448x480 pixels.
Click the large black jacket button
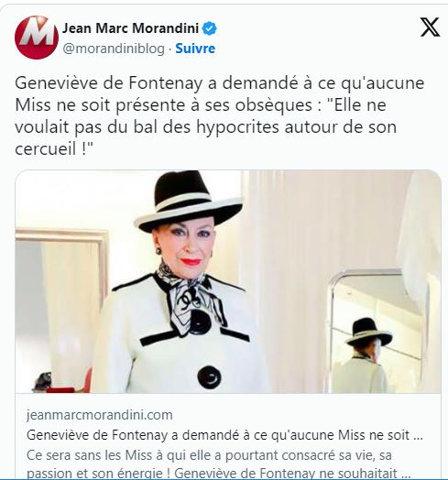pos(209,377)
